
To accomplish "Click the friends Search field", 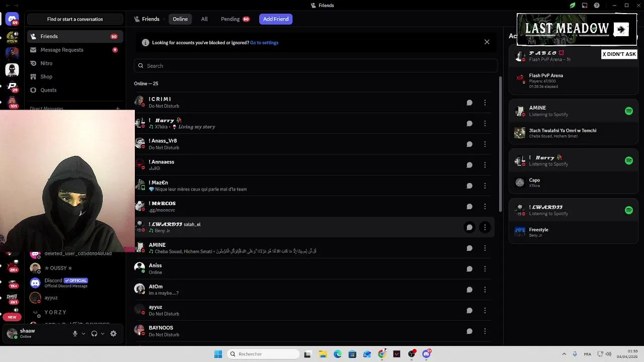I will [316, 66].
